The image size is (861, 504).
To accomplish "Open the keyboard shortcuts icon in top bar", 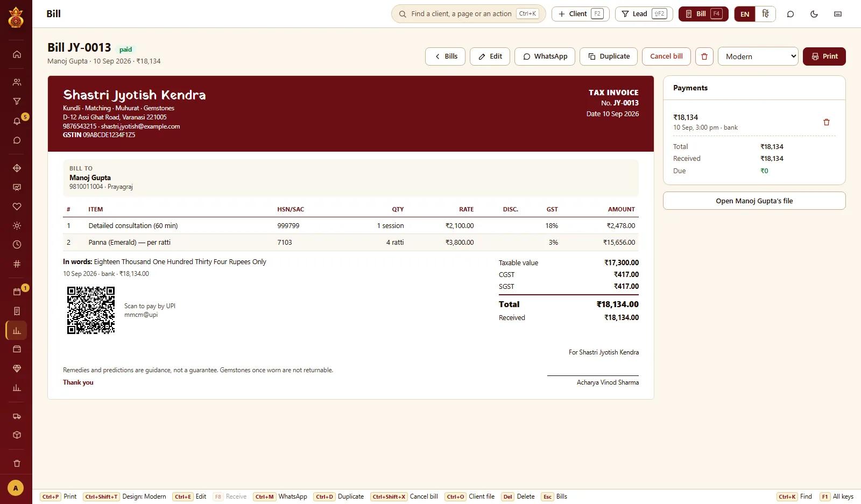I will point(838,14).
